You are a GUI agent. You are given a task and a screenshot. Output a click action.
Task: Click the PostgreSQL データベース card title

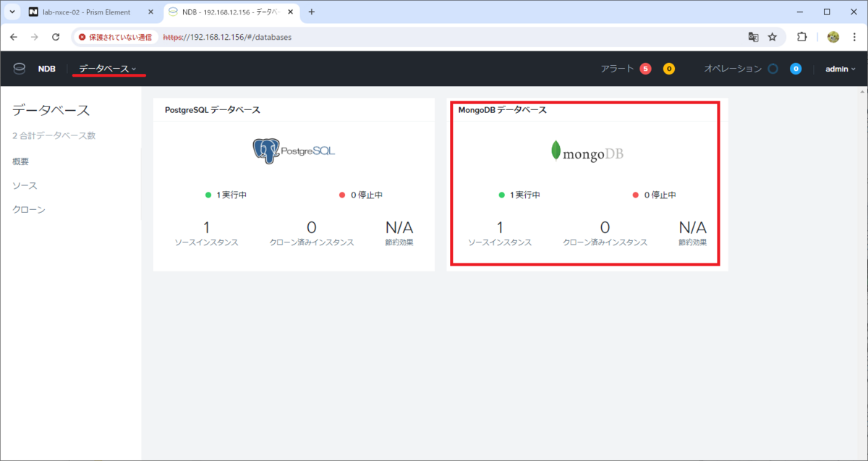pyautogui.click(x=213, y=110)
